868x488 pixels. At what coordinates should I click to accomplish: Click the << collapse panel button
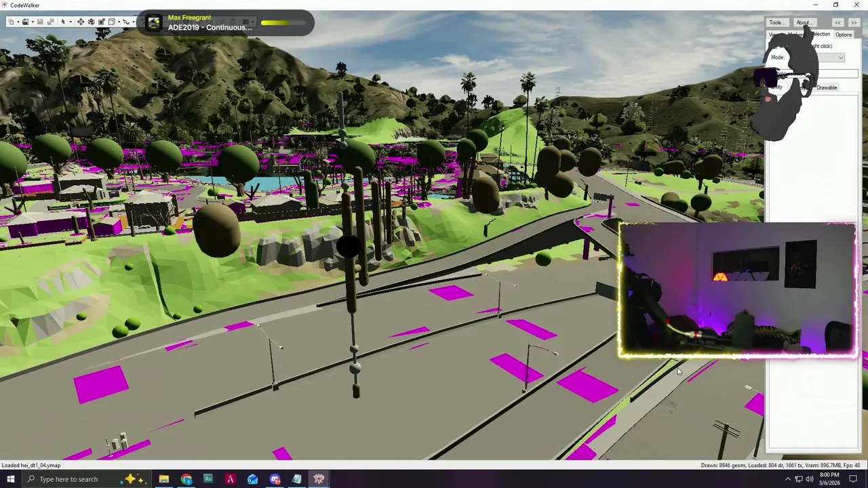(838, 22)
